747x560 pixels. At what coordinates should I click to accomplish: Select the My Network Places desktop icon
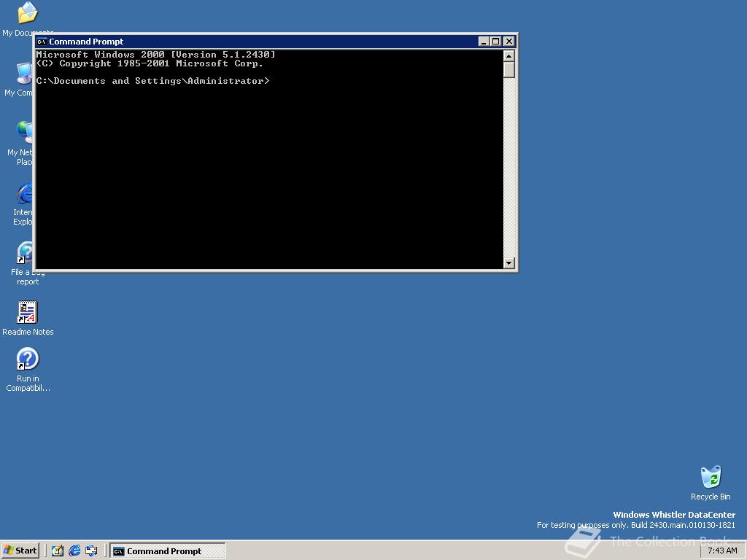coord(24,133)
